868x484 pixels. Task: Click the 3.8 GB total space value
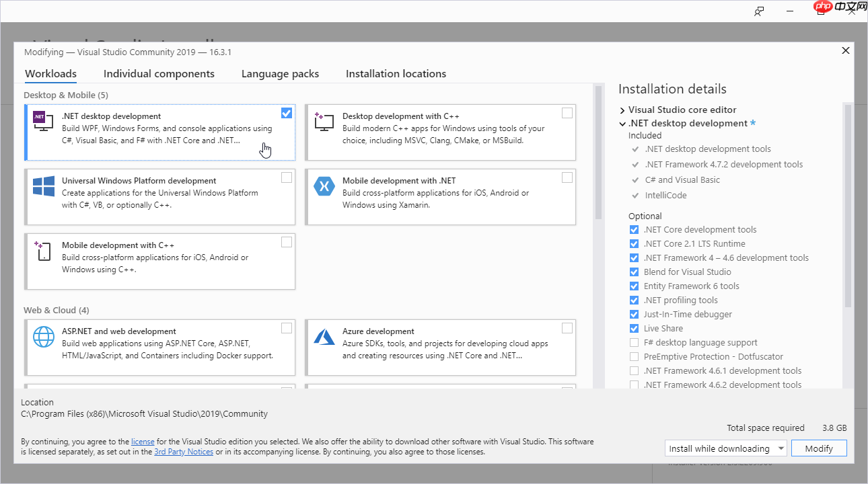[x=834, y=428]
